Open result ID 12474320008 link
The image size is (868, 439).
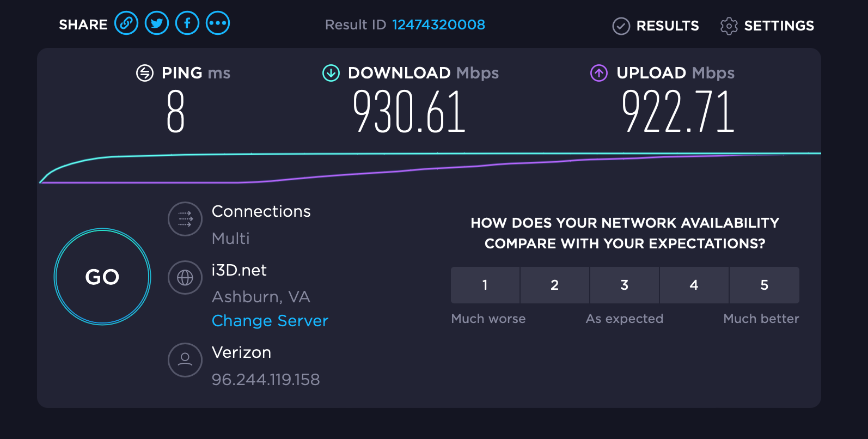point(438,25)
